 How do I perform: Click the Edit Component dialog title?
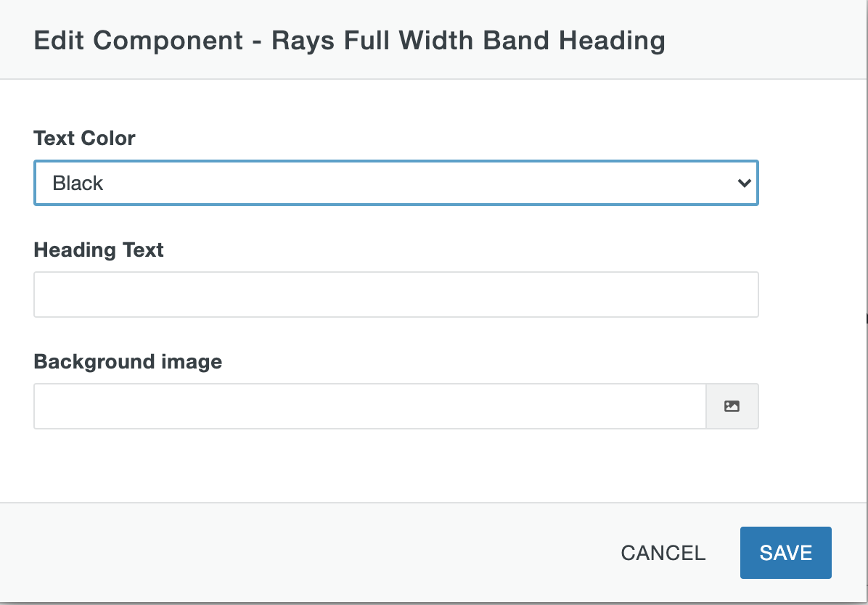tap(349, 41)
